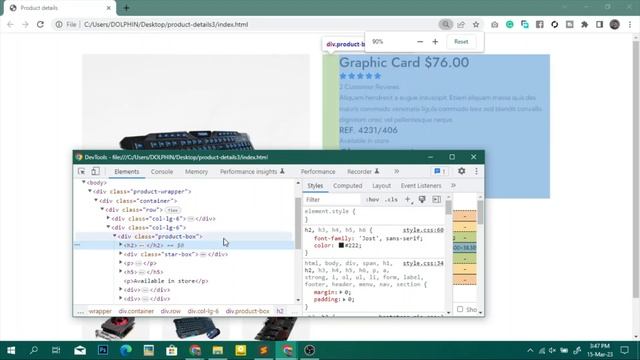
Task: Switch to the Console tab
Action: [162, 172]
